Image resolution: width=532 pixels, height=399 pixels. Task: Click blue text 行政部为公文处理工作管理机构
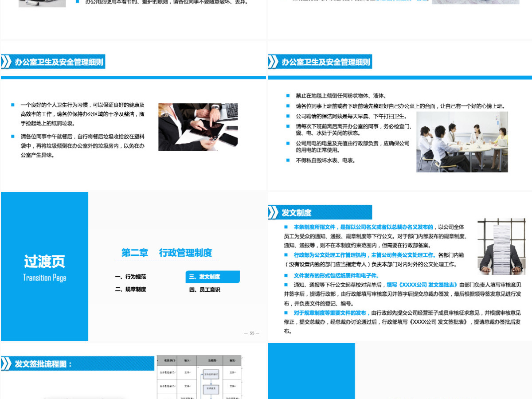(365, 255)
